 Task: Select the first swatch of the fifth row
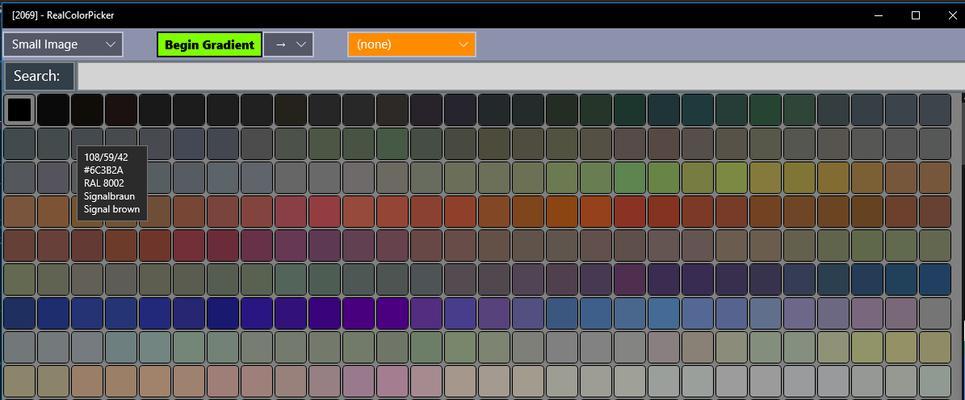(x=19, y=245)
